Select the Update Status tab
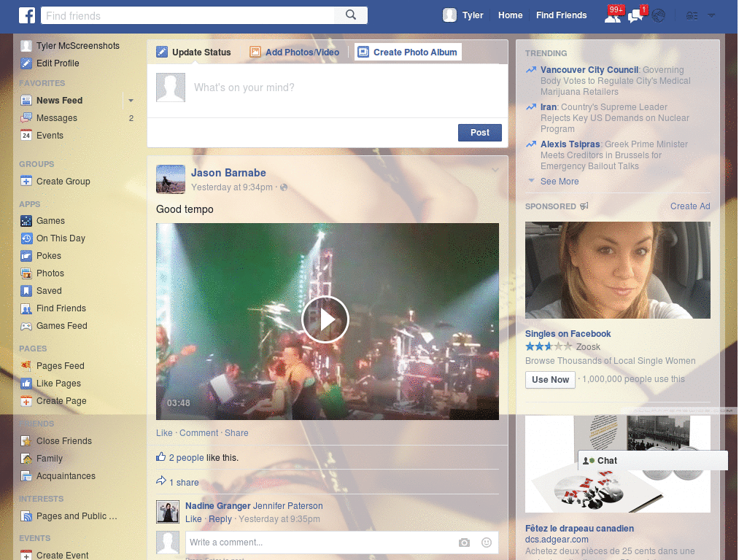 pos(193,52)
